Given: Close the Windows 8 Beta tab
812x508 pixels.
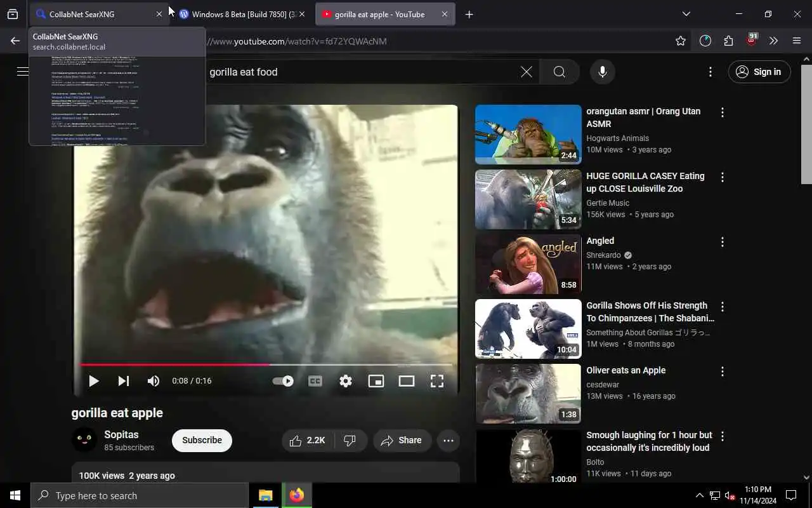Looking at the screenshot, I should pos(302,14).
